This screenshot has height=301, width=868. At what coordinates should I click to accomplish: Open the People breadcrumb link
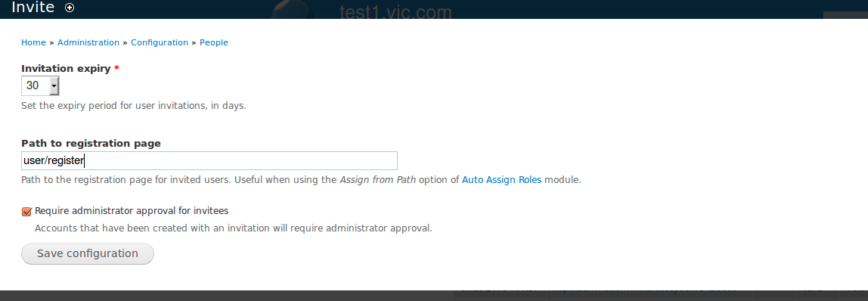coord(214,42)
